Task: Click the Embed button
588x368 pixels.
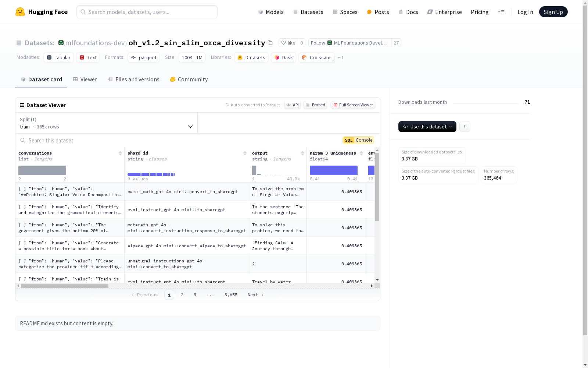Action: (x=315, y=105)
